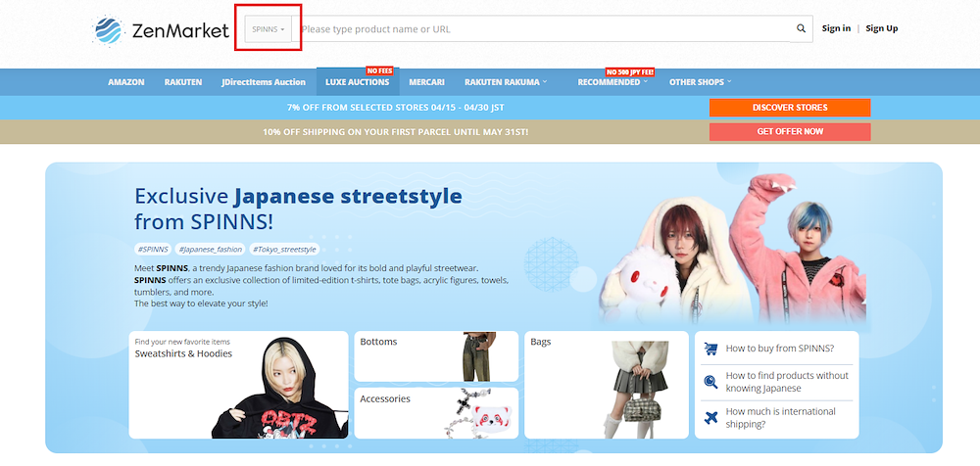Viewport: 980px width, 466px height.
Task: Open the SPINNS shop selector dropdown
Action: 269,29
